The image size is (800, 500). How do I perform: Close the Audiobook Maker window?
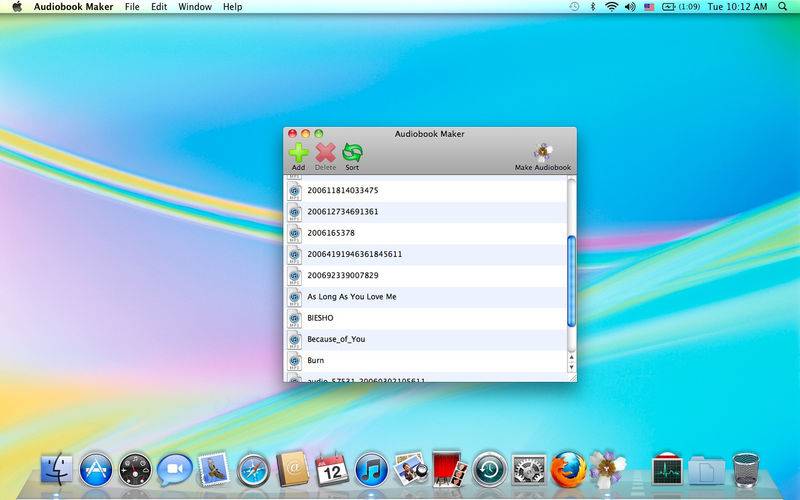pos(292,134)
